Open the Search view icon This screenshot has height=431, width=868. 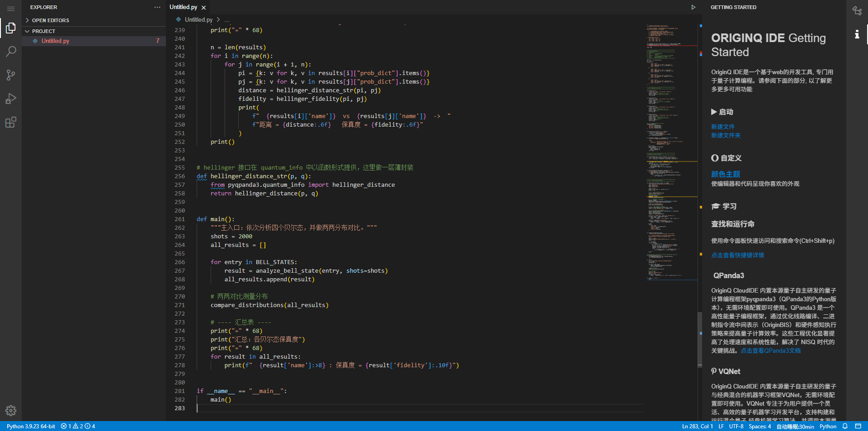coord(11,52)
